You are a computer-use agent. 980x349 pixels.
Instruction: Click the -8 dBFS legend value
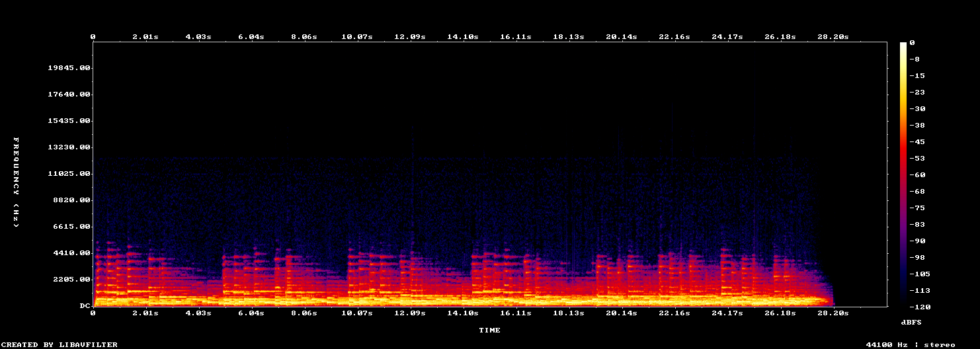915,59
